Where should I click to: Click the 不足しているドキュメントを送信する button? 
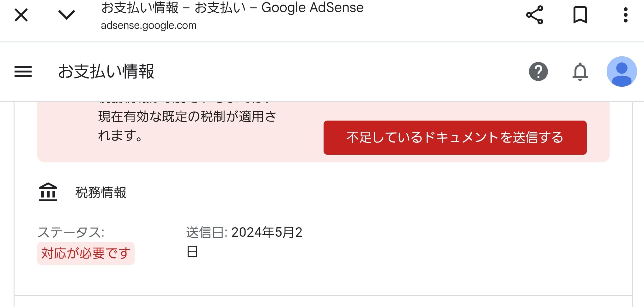click(x=455, y=138)
